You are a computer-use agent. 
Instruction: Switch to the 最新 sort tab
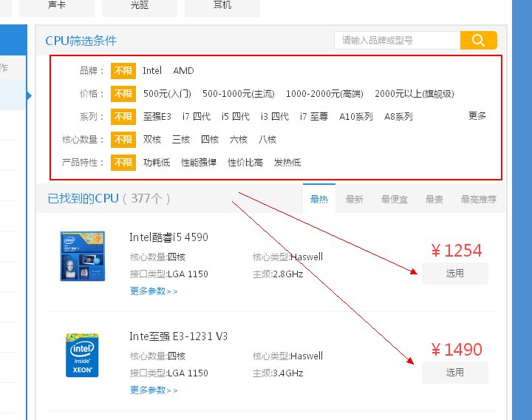354,200
